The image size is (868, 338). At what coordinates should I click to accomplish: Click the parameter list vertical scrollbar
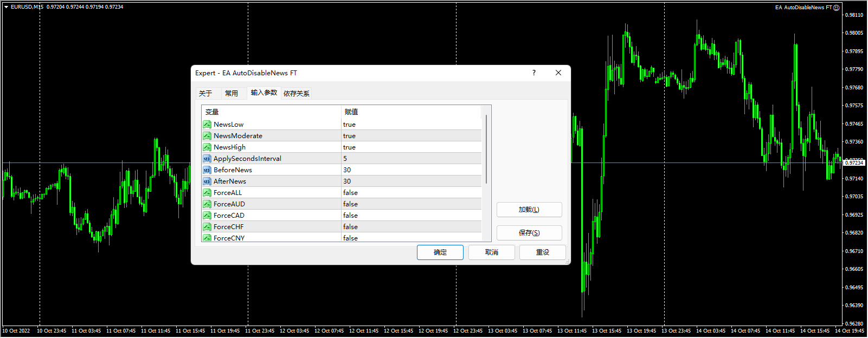point(486,149)
